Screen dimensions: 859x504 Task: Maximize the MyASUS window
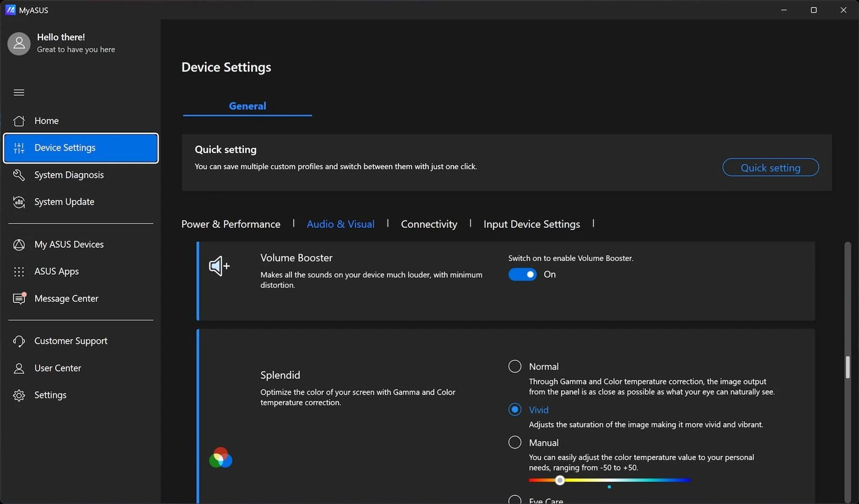pos(814,10)
